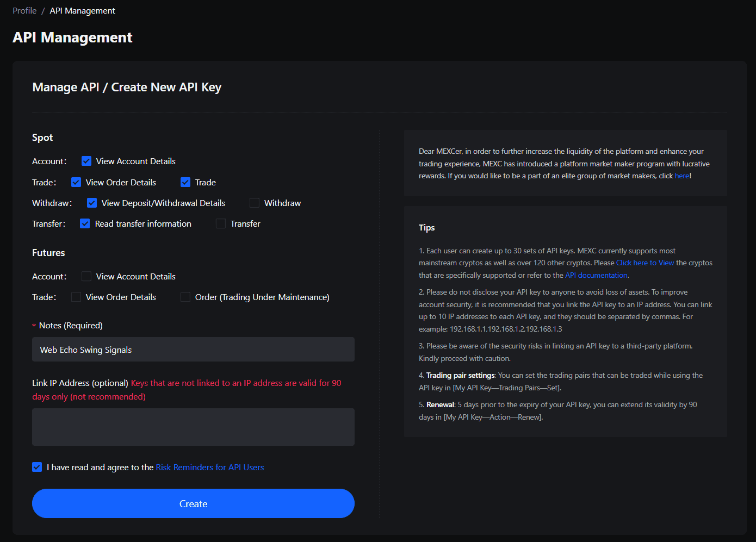This screenshot has height=542, width=756.
Task: Navigate to Profile via the breadcrumb
Action: [24, 10]
